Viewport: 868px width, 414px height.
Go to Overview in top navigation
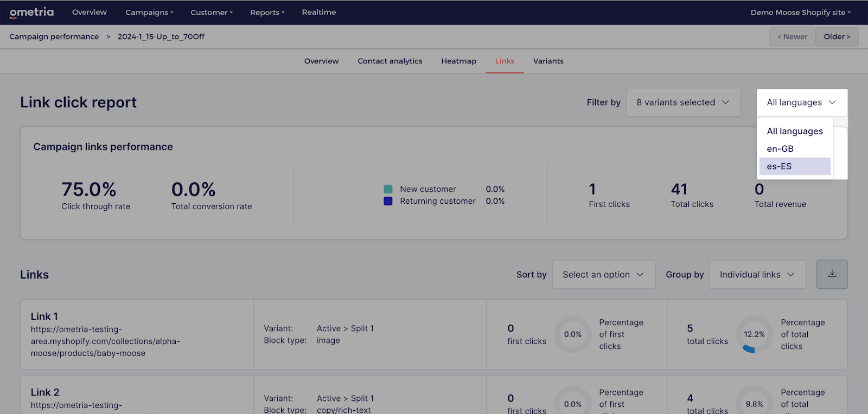coord(90,12)
